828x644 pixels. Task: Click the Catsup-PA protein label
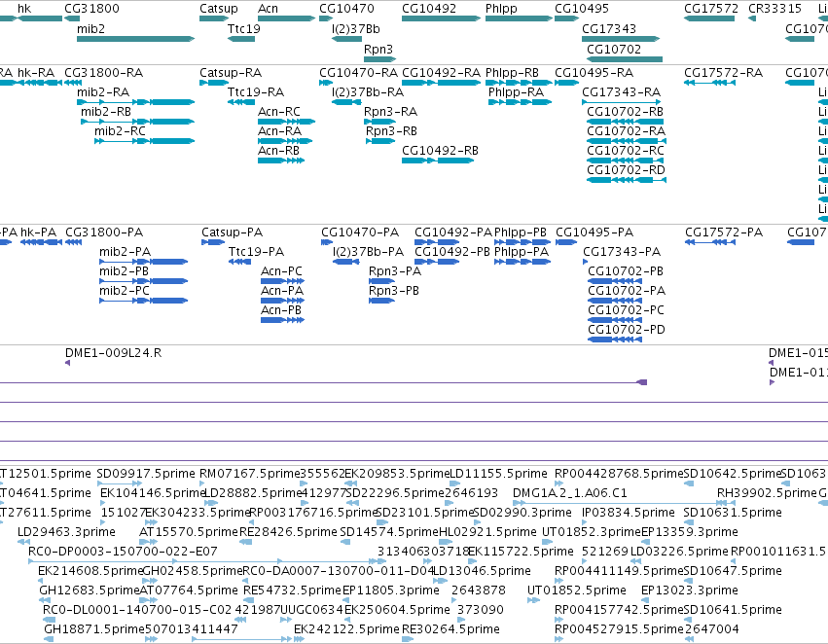(x=232, y=233)
